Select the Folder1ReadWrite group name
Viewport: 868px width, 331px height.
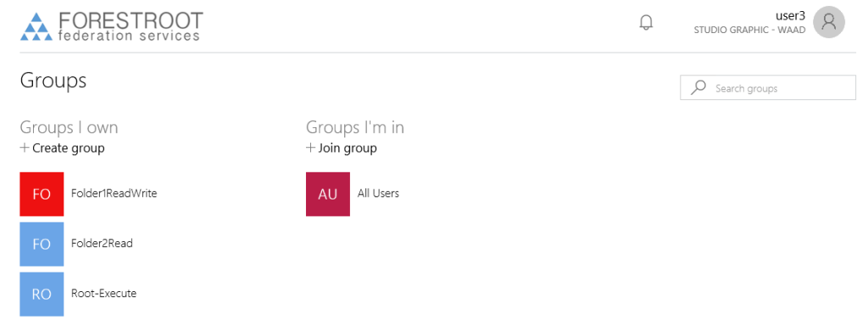[x=114, y=194]
